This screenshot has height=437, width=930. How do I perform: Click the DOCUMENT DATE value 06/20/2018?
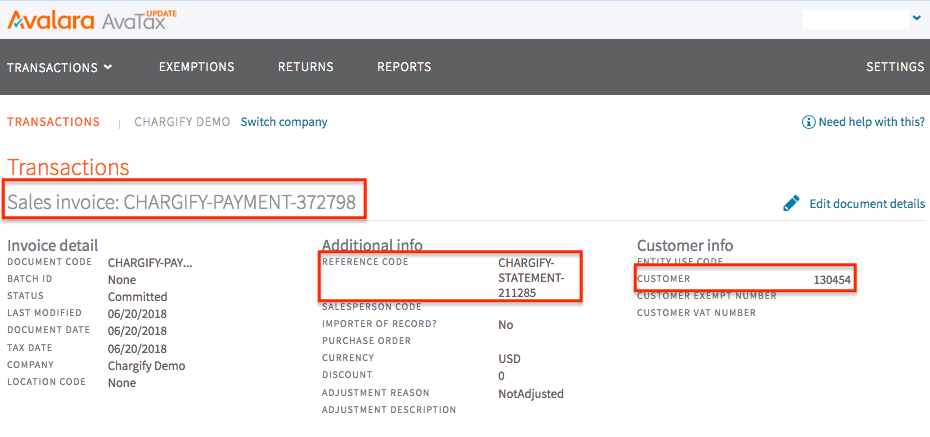point(138,331)
